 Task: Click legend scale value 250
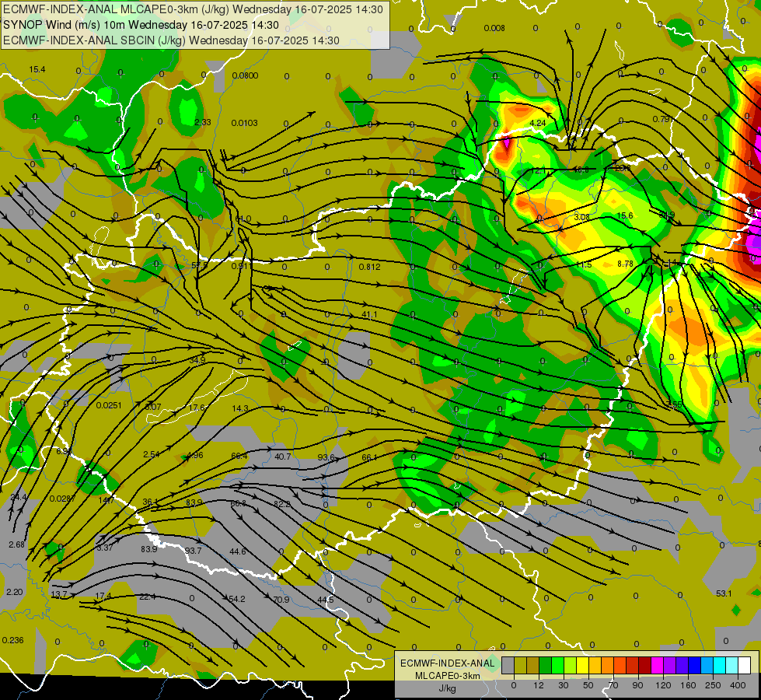713,685
